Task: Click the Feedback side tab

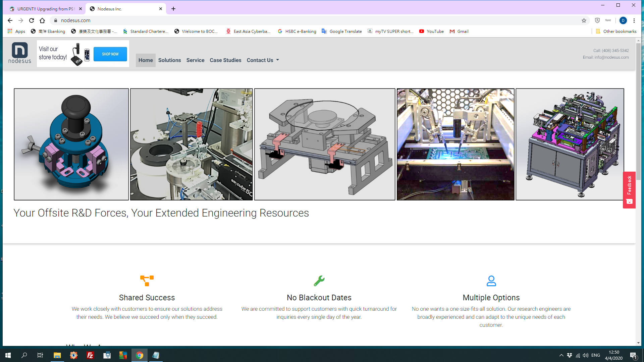Action: tap(629, 190)
